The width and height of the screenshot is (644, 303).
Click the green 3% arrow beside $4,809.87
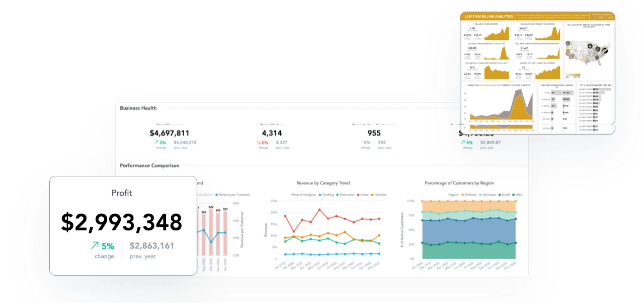463,142
